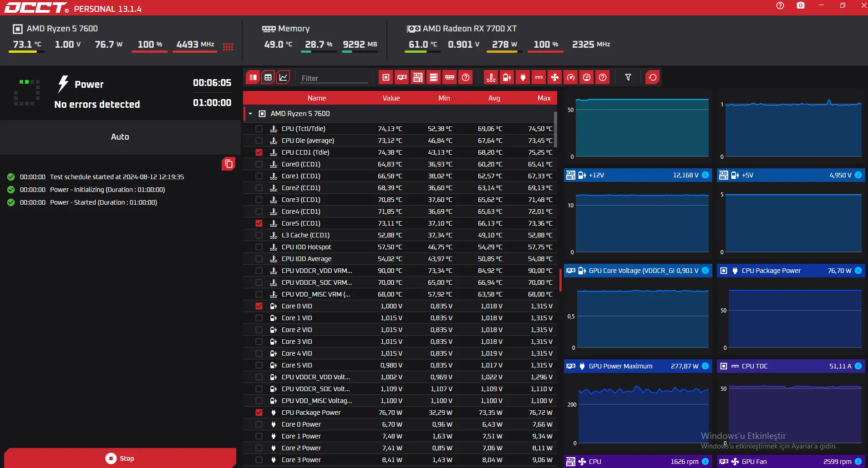Image resolution: width=868 pixels, height=468 pixels.
Task: Click the 'Power - Started' log entry
Action: 103,202
